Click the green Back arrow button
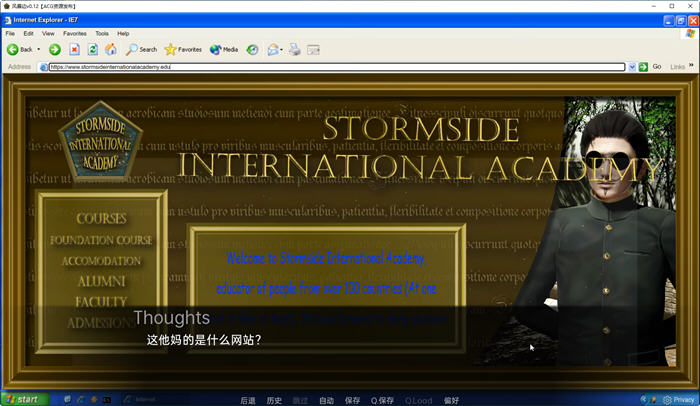This screenshot has width=700, height=406. click(x=13, y=49)
